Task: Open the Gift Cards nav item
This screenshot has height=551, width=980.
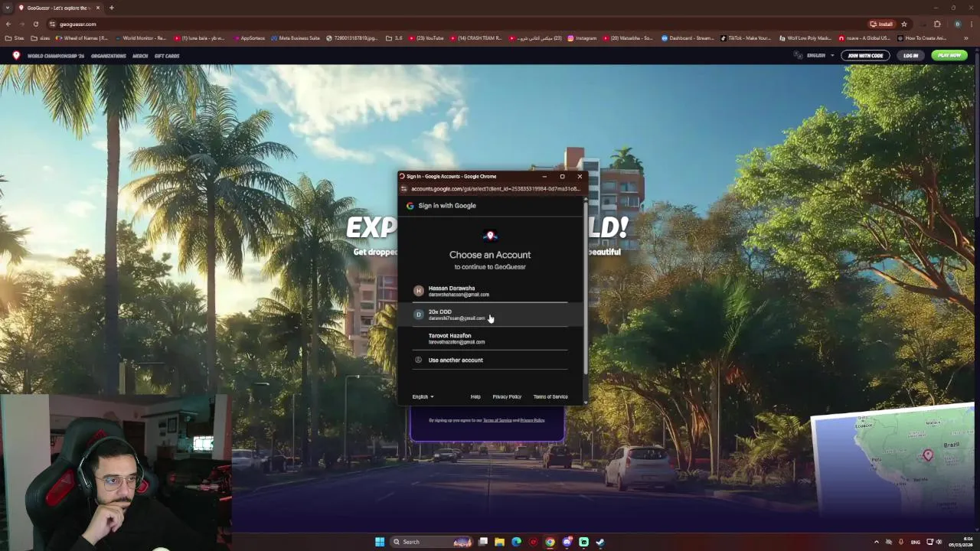Action: (x=167, y=56)
